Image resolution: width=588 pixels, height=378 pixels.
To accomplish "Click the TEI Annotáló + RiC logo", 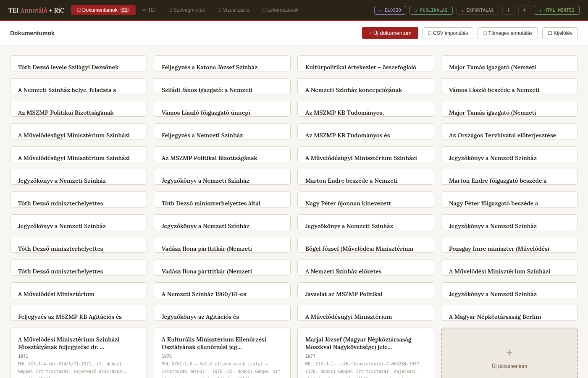I will tap(37, 10).
